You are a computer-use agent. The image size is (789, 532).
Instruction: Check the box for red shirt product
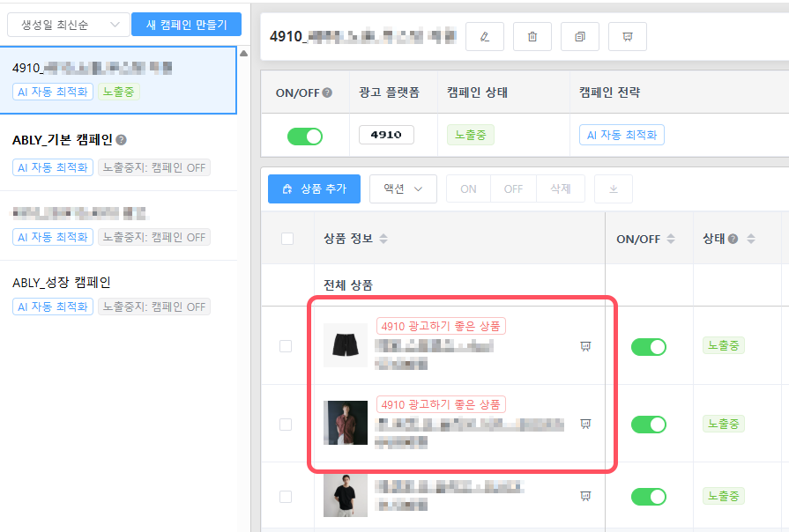286,425
